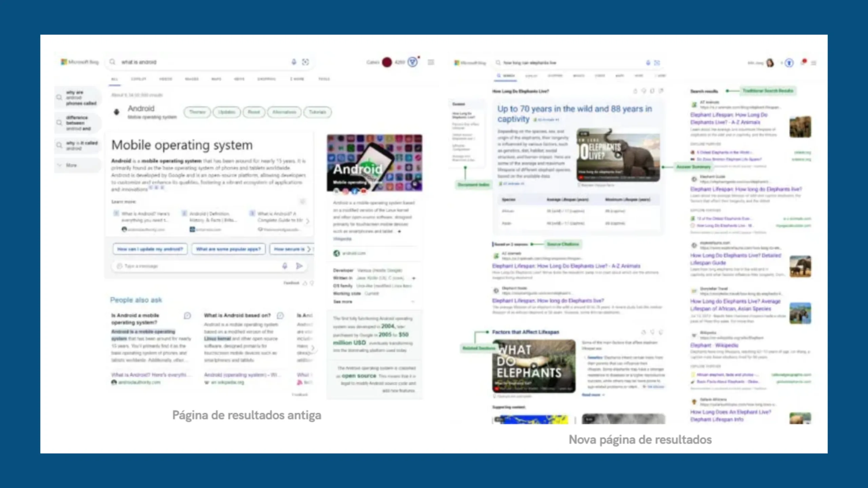Click the 'Themes' pill next to Android
Image resolution: width=868 pixels, height=488 pixels.
click(x=197, y=112)
